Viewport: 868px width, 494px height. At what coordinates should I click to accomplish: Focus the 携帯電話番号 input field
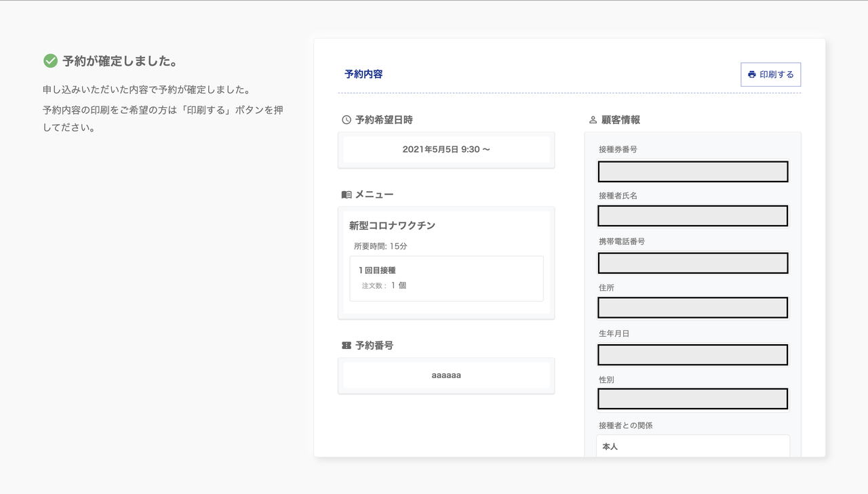coord(692,263)
